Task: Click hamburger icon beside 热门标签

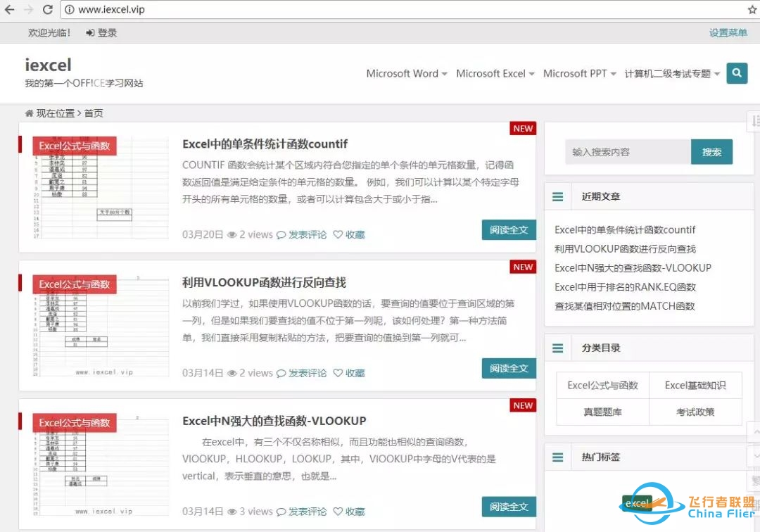Action: [558, 457]
